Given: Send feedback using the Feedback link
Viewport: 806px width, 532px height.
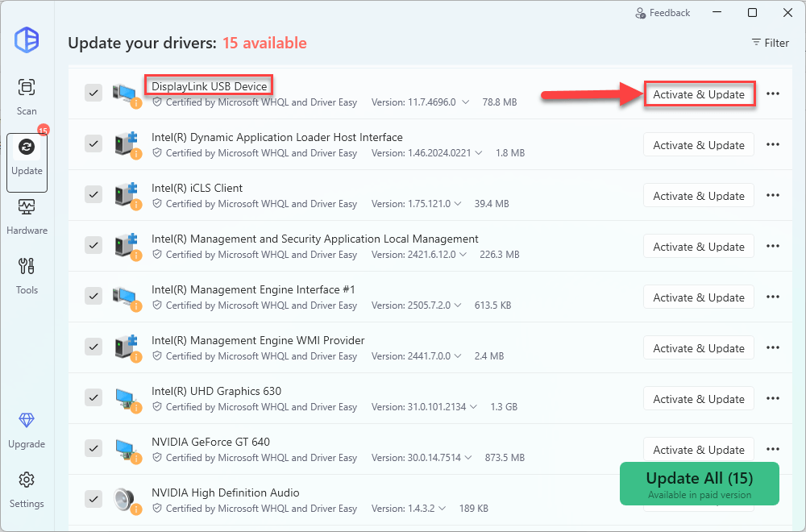Looking at the screenshot, I should pyautogui.click(x=663, y=13).
